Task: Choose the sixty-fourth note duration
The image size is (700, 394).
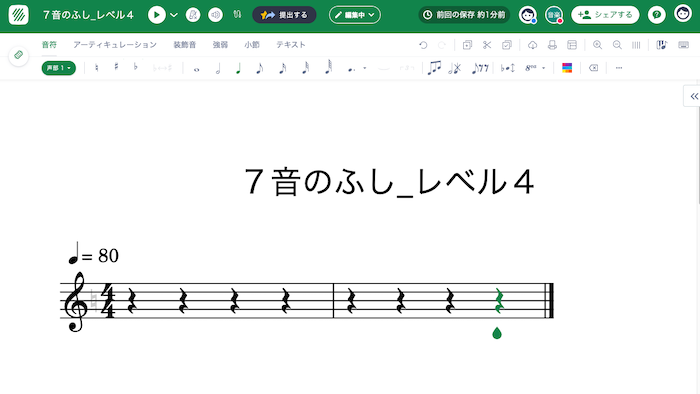Action: [x=328, y=67]
